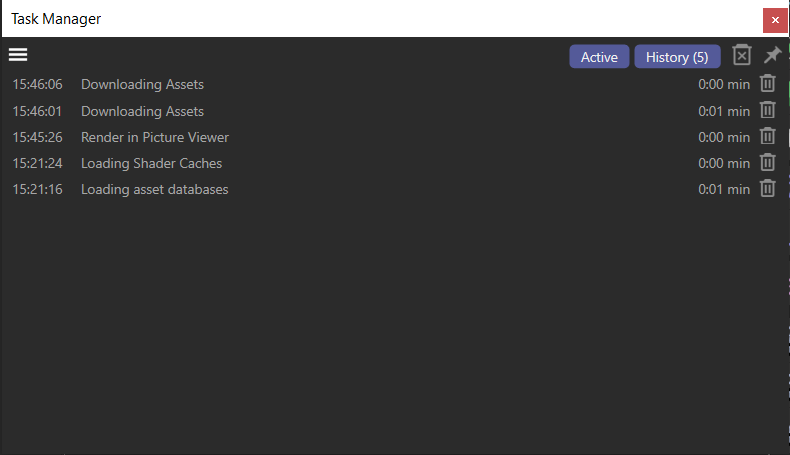Delete the Loading asset databases entry
Viewport: 790px width, 455px height.
coord(767,188)
